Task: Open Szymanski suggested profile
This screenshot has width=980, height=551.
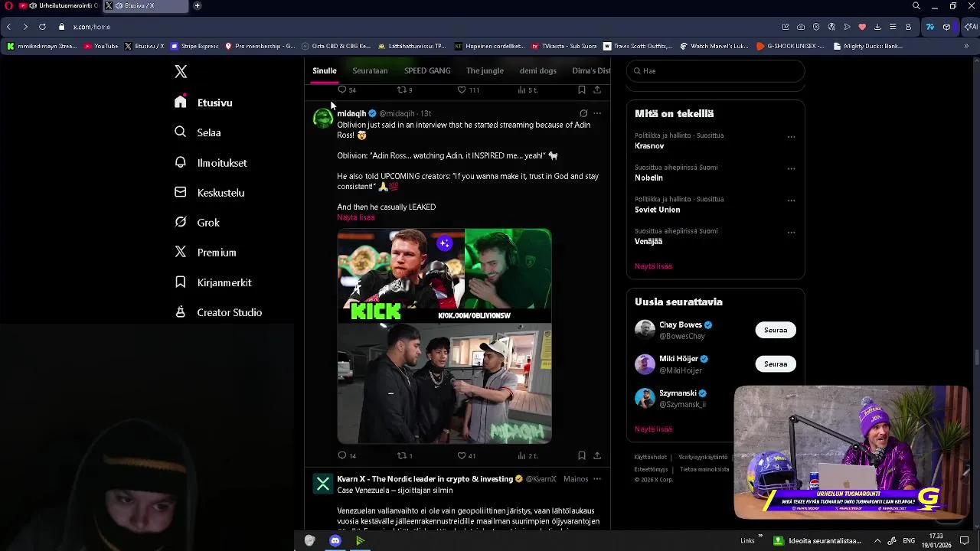Action: pyautogui.click(x=678, y=393)
